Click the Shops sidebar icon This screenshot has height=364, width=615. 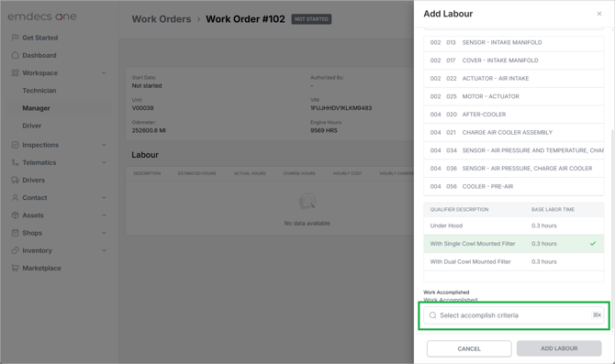click(16, 233)
